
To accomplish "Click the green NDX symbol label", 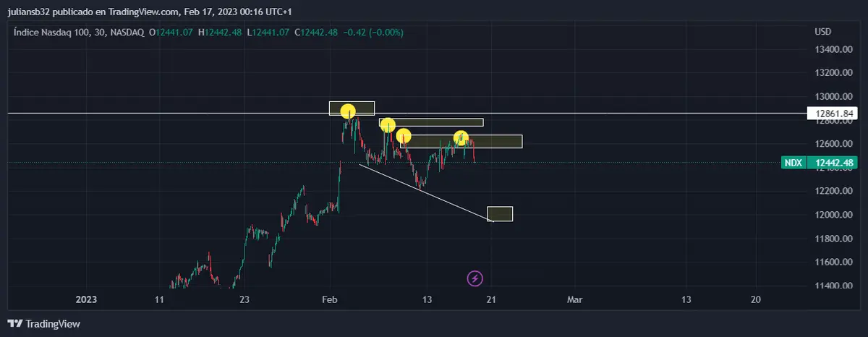I will pyautogui.click(x=793, y=163).
